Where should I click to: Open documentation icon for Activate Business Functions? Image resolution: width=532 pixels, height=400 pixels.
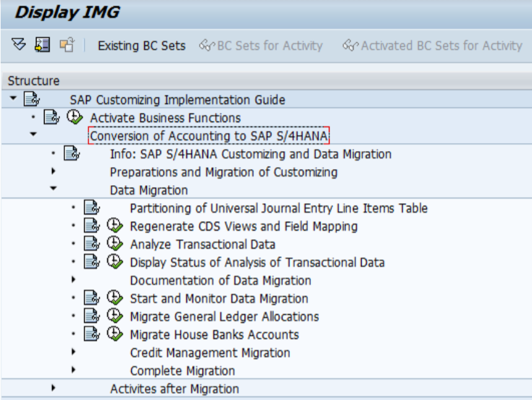pos(51,118)
